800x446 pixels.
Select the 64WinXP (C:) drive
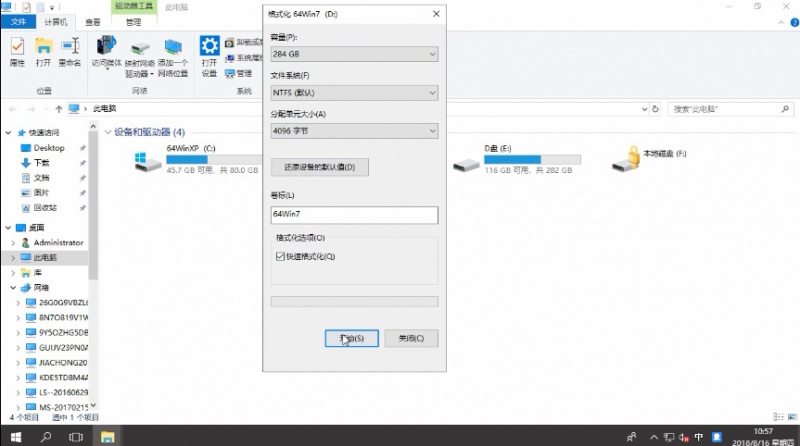pos(197,159)
